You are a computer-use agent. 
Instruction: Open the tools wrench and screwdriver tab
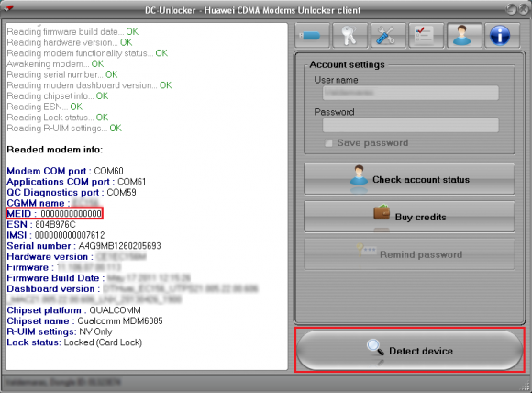[388, 35]
